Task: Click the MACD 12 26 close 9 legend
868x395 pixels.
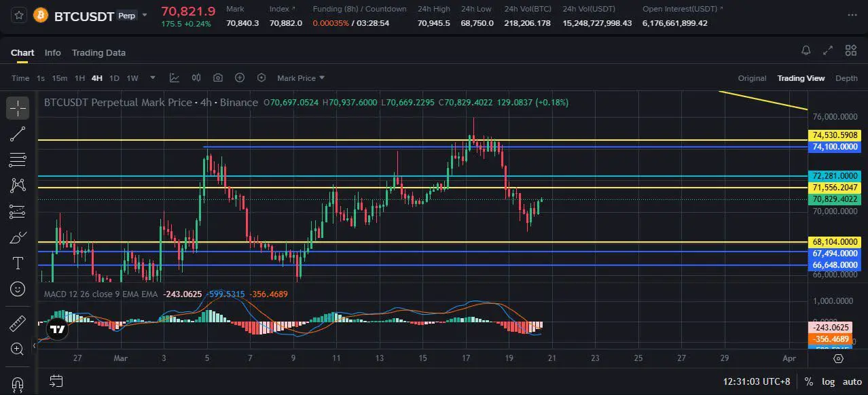Action: coord(101,294)
